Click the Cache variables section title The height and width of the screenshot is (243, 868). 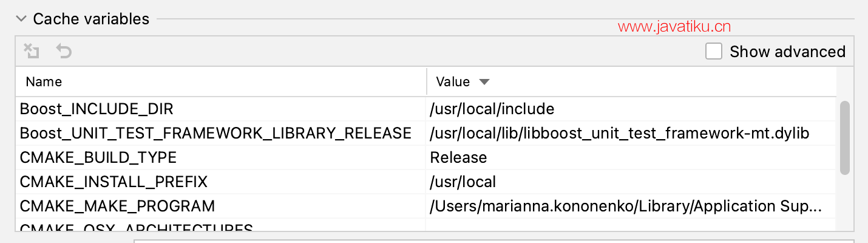point(91,19)
